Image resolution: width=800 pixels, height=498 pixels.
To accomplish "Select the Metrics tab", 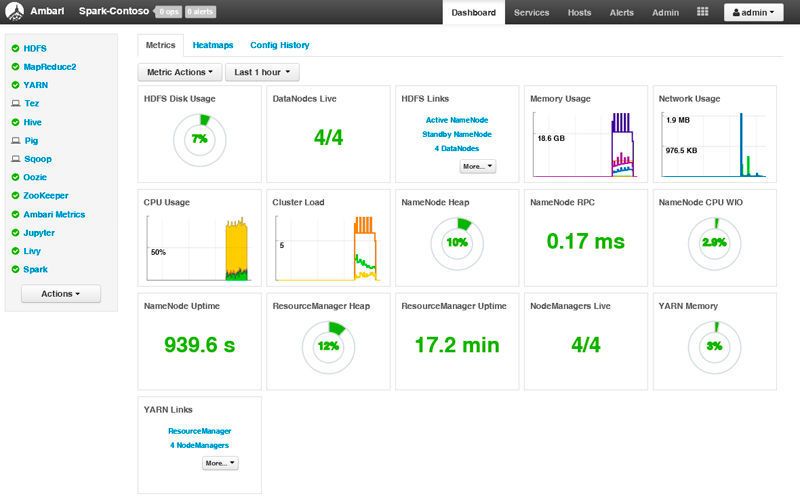I will pyautogui.click(x=160, y=45).
